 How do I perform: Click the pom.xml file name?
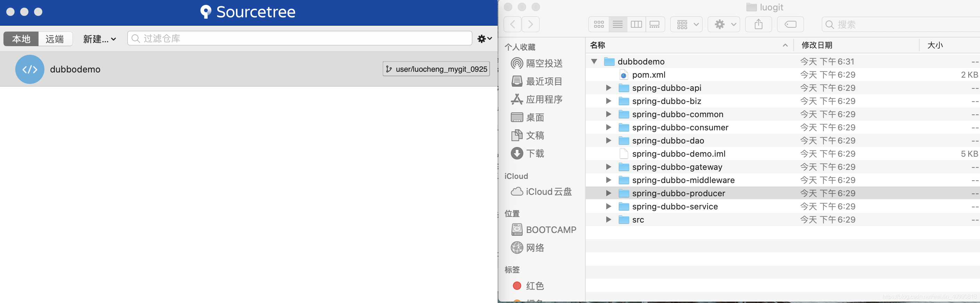[x=649, y=75]
